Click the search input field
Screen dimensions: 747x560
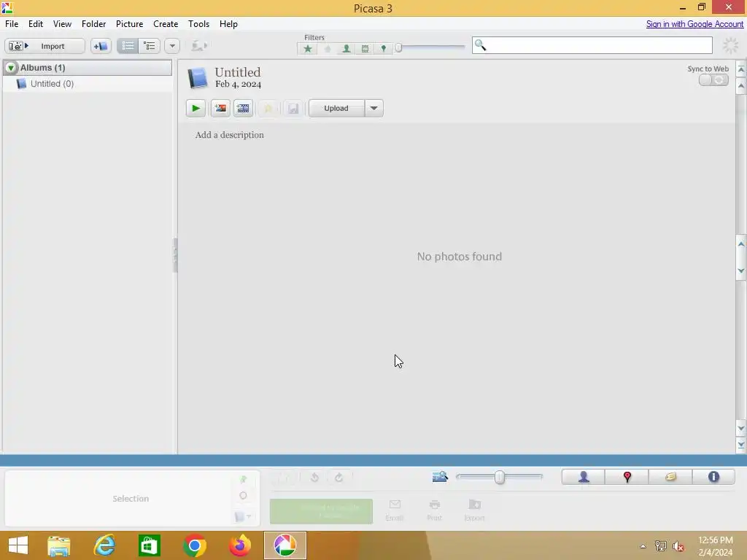pyautogui.click(x=592, y=45)
